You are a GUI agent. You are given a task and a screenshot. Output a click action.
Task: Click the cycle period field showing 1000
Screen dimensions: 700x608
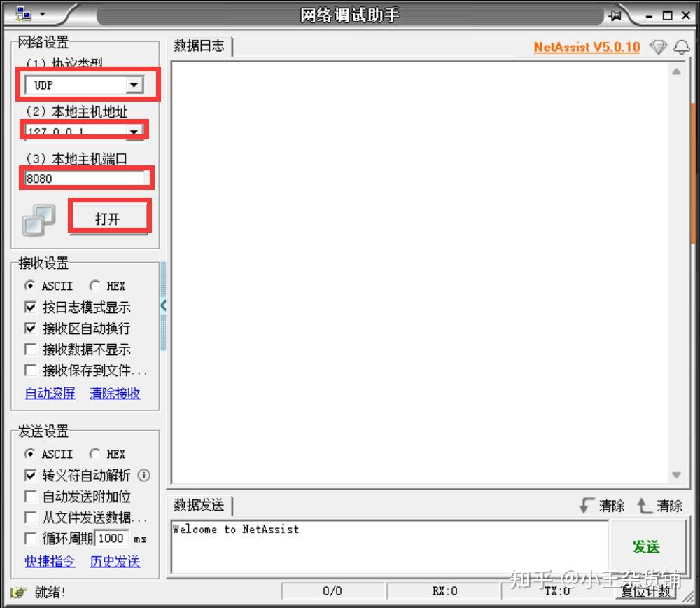[111, 539]
